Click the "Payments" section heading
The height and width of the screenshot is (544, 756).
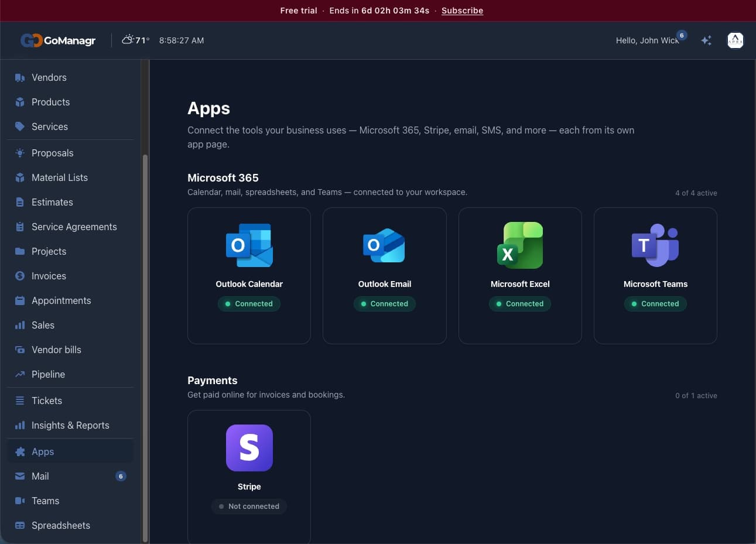213,380
